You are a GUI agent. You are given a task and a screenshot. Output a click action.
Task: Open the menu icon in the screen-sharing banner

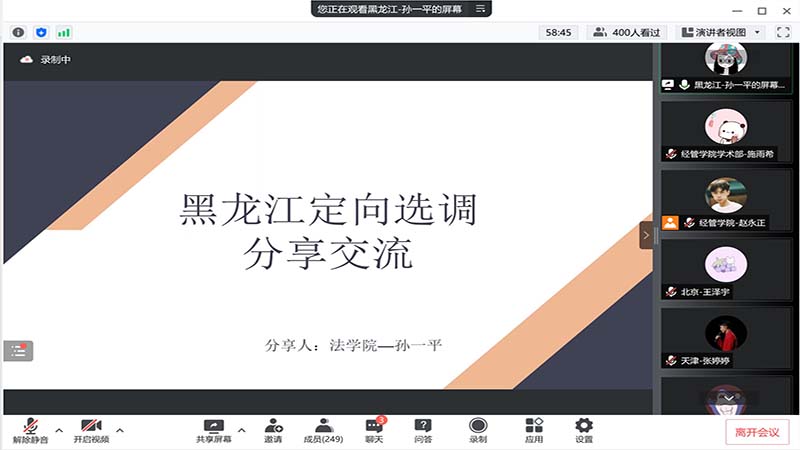(x=480, y=9)
